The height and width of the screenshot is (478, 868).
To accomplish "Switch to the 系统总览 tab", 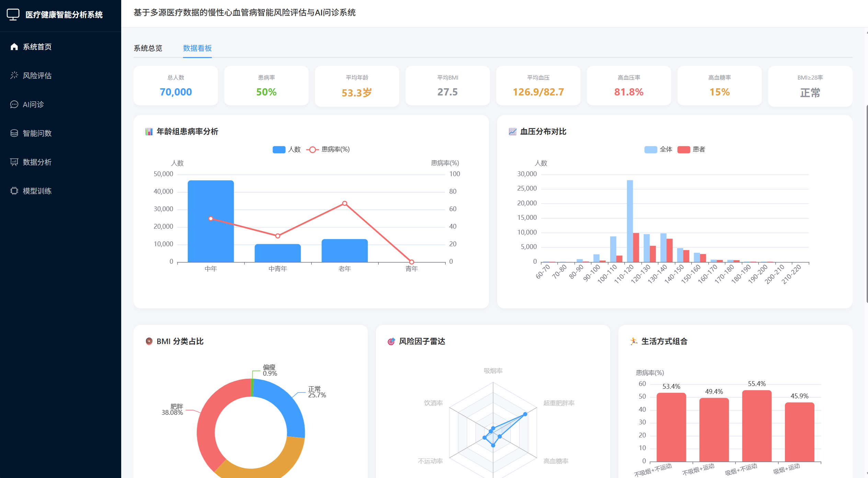I will pyautogui.click(x=148, y=48).
